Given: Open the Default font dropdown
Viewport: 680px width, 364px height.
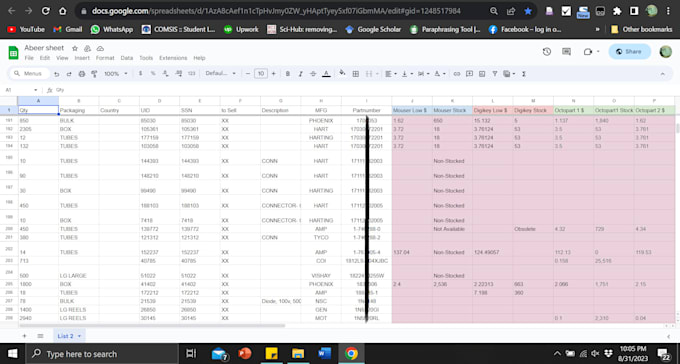Looking at the screenshot, I should tap(220, 74).
